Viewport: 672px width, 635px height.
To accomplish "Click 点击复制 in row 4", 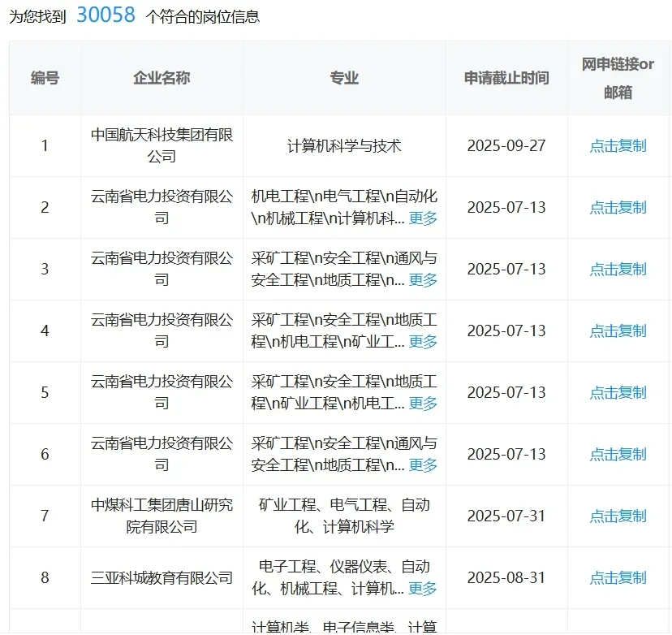I will [618, 331].
